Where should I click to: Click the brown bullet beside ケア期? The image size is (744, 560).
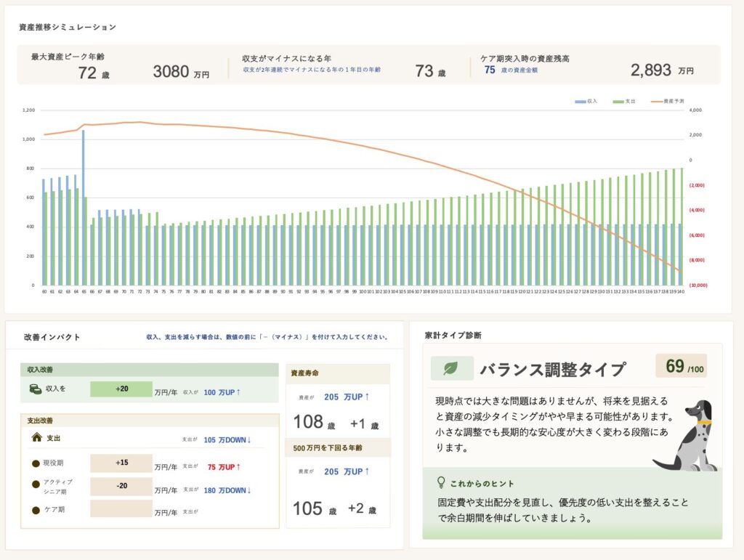pyautogui.click(x=35, y=509)
